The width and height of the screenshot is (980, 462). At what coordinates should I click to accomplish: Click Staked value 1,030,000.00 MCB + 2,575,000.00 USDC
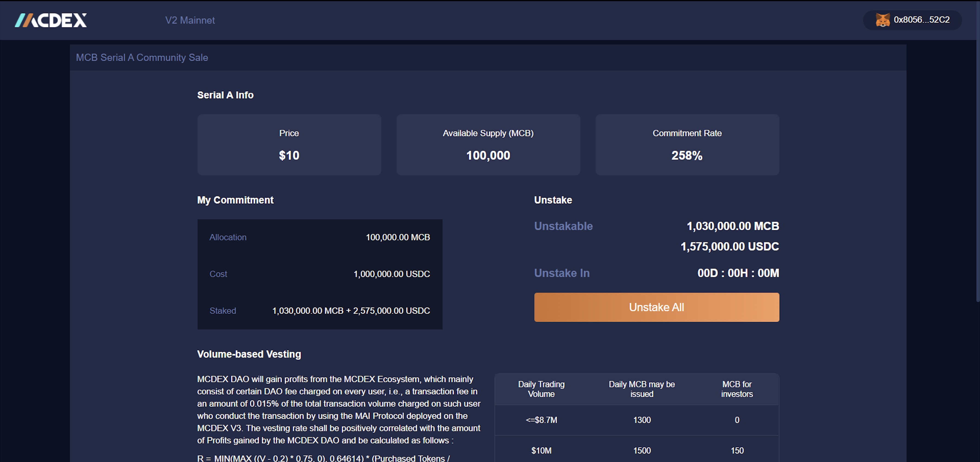click(351, 311)
